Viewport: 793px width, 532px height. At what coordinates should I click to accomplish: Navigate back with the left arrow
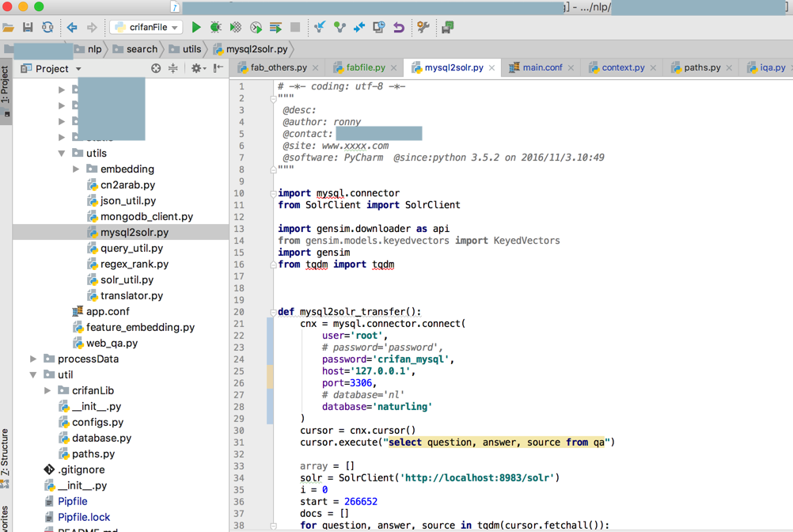(x=72, y=27)
